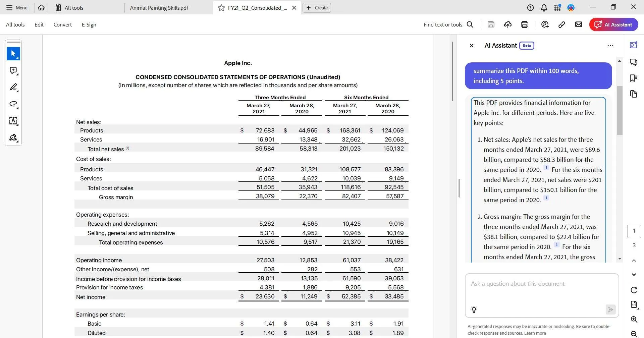
Task: Zoom out with magnifier minus
Action: [x=634, y=334]
